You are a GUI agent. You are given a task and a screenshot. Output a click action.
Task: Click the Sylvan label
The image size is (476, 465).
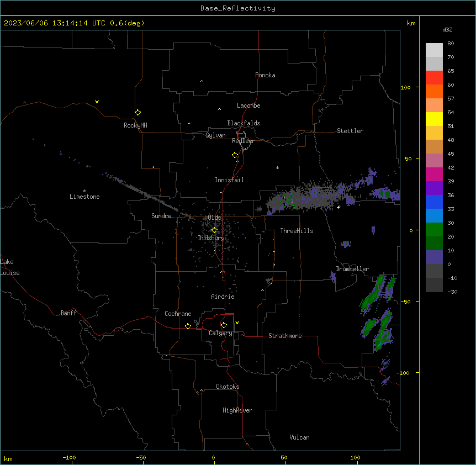215,135
